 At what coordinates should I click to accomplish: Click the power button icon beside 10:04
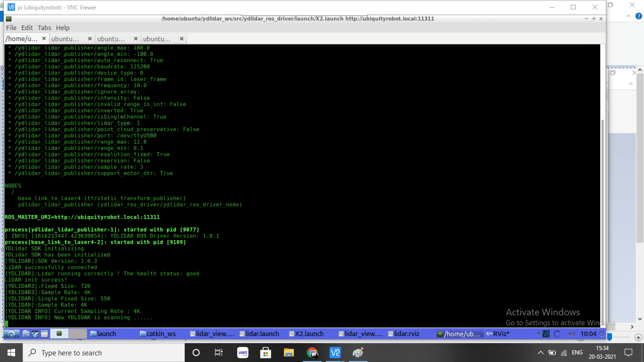pos(602,334)
